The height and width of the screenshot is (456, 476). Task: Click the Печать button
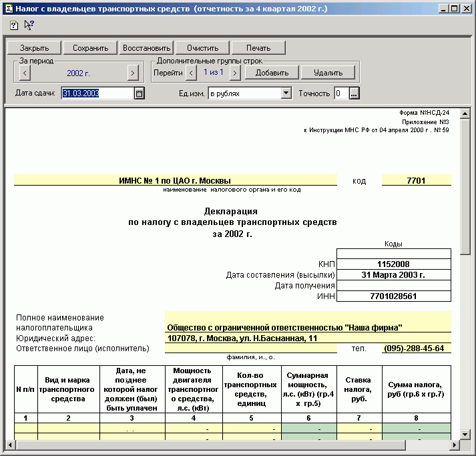point(258,48)
